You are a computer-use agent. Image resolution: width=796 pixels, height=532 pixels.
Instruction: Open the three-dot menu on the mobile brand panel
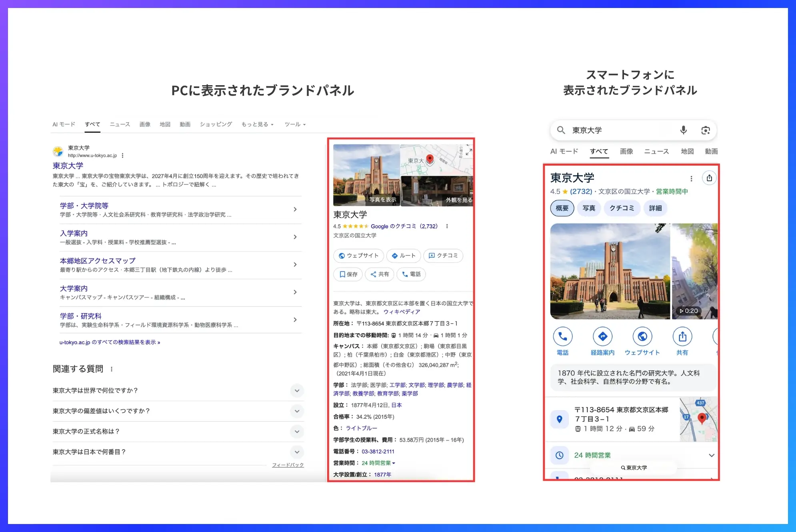click(x=692, y=178)
